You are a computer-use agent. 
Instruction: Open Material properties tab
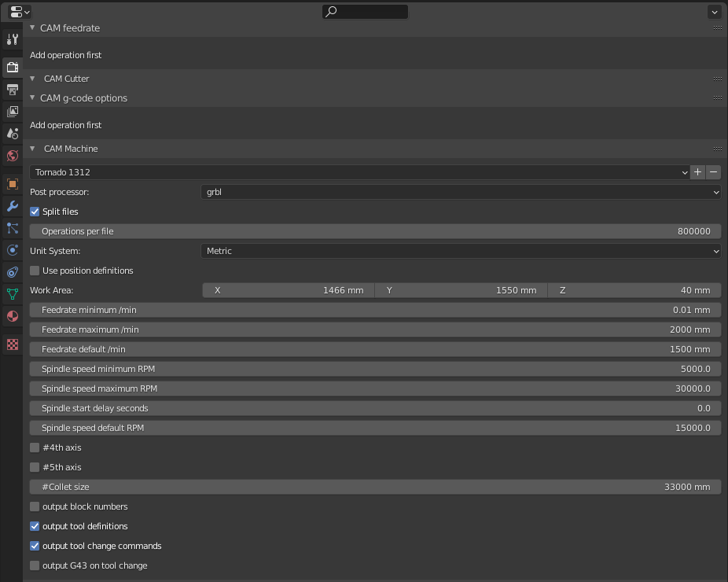[x=12, y=316]
